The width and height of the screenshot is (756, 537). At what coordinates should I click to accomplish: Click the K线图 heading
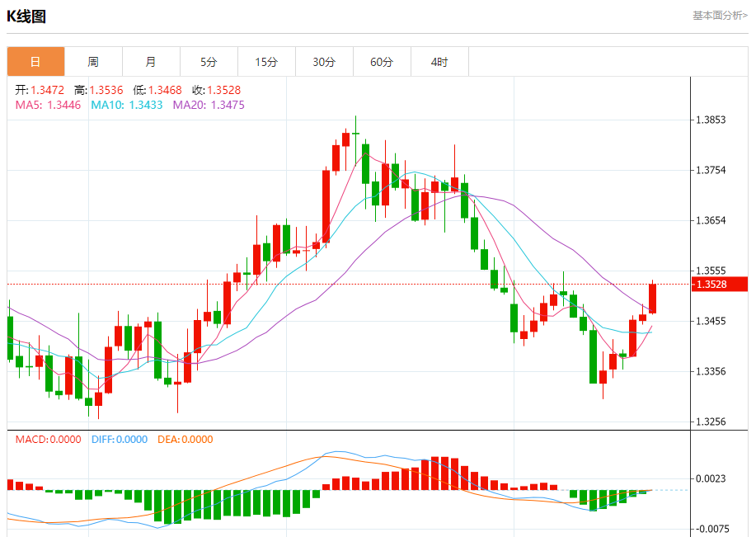coord(26,16)
